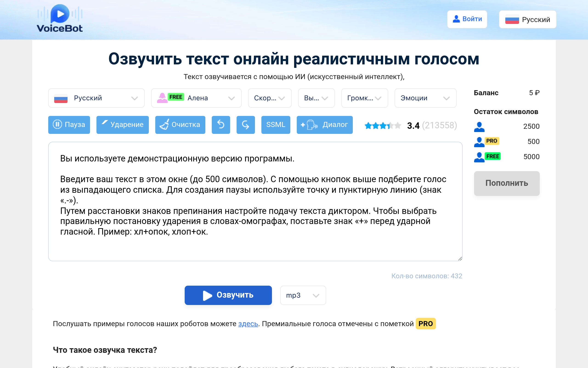Click the page heading Озвучить текст онлайн
Image resolution: width=588 pixels, height=368 pixels.
click(x=294, y=59)
